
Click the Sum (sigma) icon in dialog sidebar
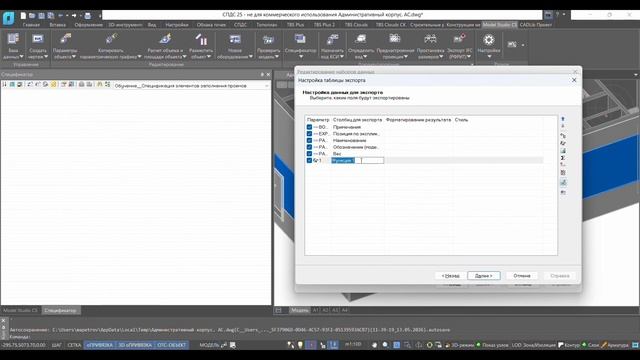[x=563, y=158]
